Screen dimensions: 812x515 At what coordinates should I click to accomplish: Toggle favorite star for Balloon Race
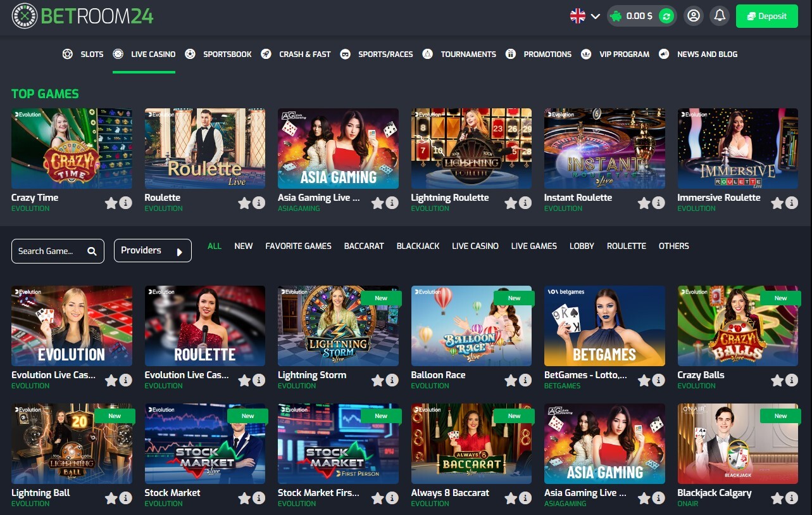511,380
